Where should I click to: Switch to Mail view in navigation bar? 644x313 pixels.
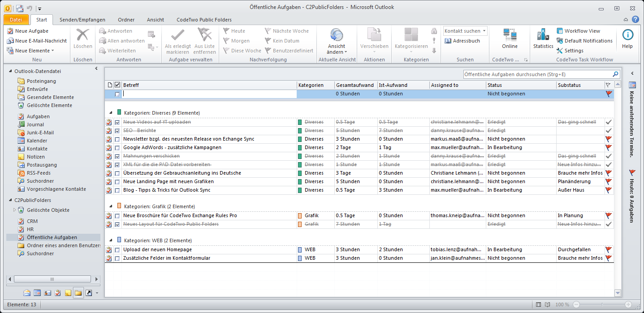click(27, 293)
